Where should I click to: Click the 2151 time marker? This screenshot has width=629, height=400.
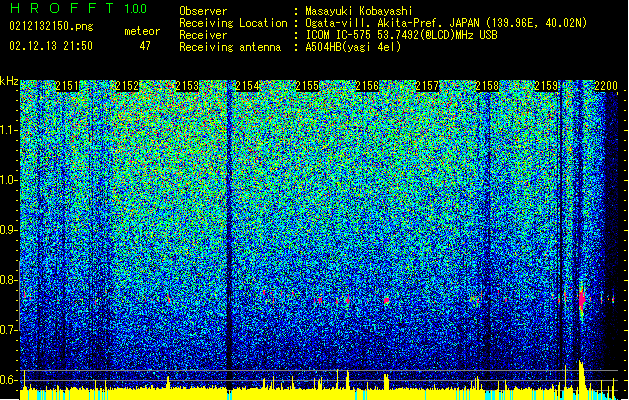tap(67, 86)
